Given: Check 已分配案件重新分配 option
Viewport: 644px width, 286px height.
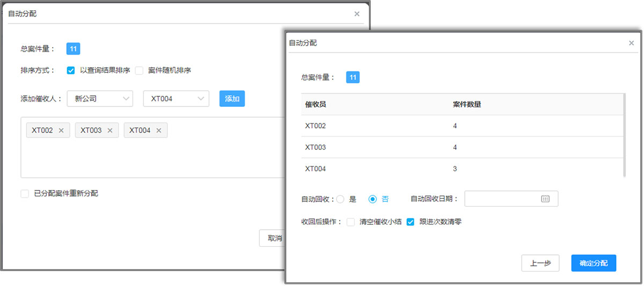Looking at the screenshot, I should tap(25, 194).
